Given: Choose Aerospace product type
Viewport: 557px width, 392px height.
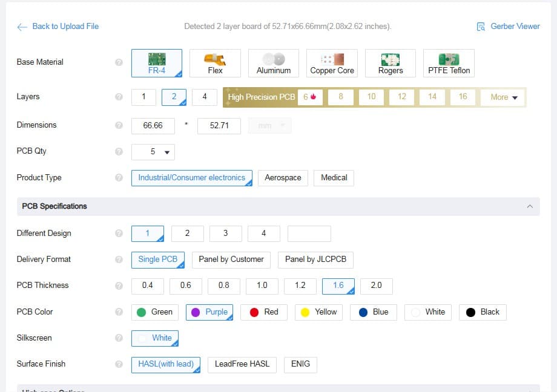Looking at the screenshot, I should pyautogui.click(x=283, y=178).
